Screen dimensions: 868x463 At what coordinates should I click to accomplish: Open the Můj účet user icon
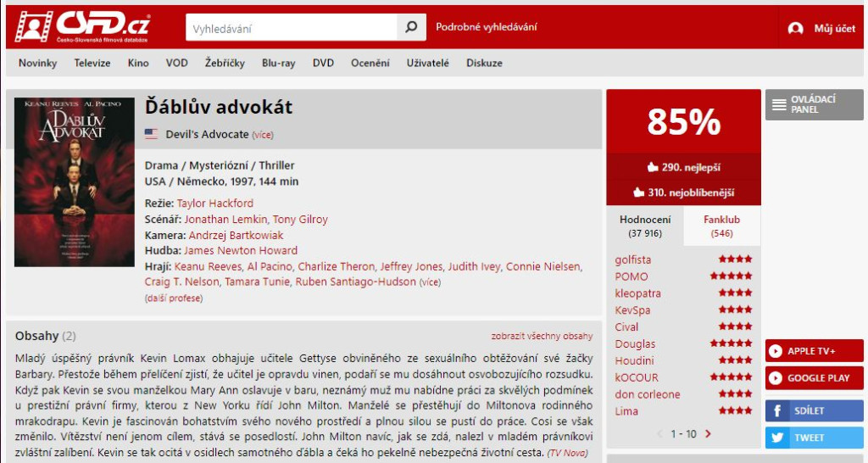coord(795,28)
